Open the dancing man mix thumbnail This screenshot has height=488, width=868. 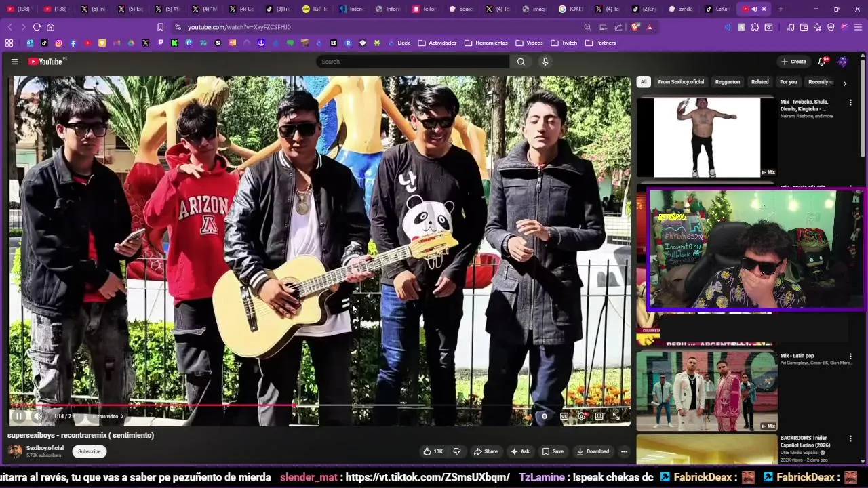point(706,137)
